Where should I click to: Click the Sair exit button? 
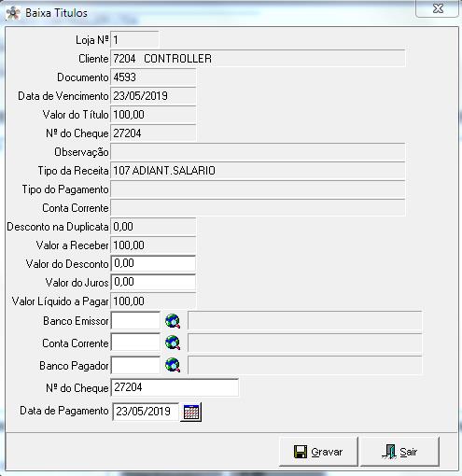399,452
